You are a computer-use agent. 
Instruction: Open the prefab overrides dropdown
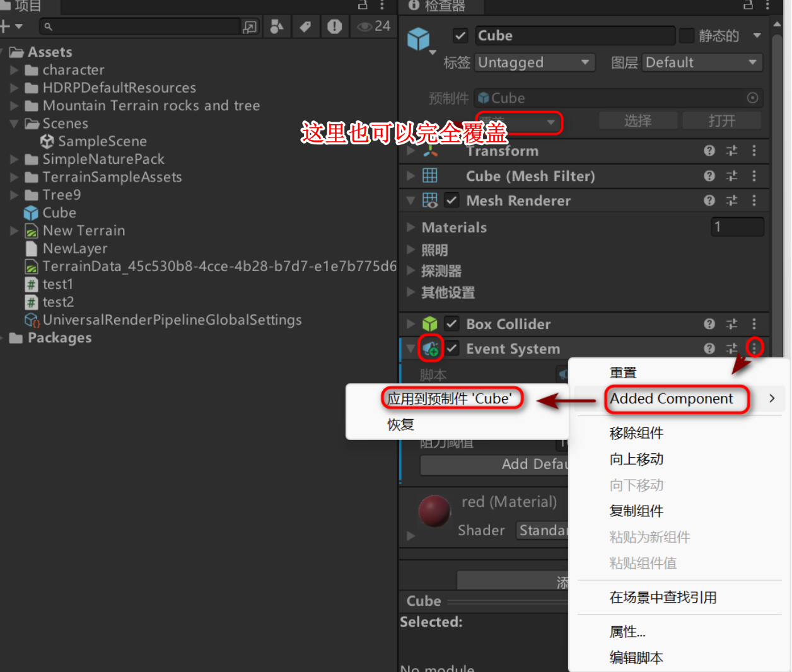coord(518,122)
